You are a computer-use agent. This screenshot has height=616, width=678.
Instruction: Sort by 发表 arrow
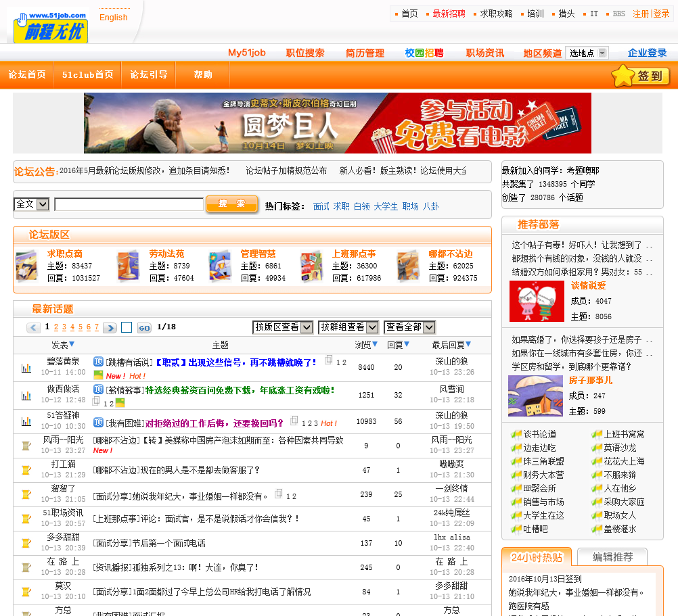pos(72,344)
